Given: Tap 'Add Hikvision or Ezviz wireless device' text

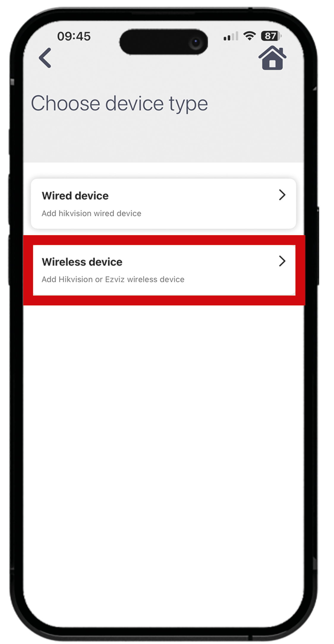Looking at the screenshot, I should [113, 279].
